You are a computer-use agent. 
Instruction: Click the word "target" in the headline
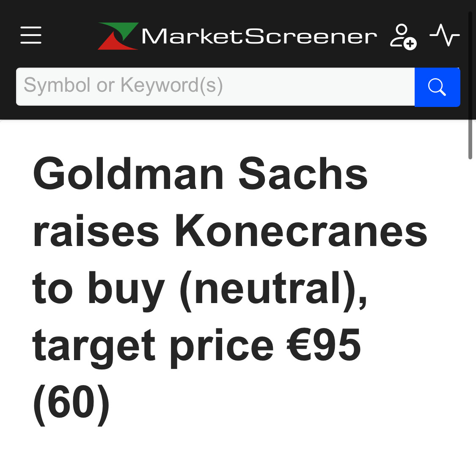pos(94,347)
